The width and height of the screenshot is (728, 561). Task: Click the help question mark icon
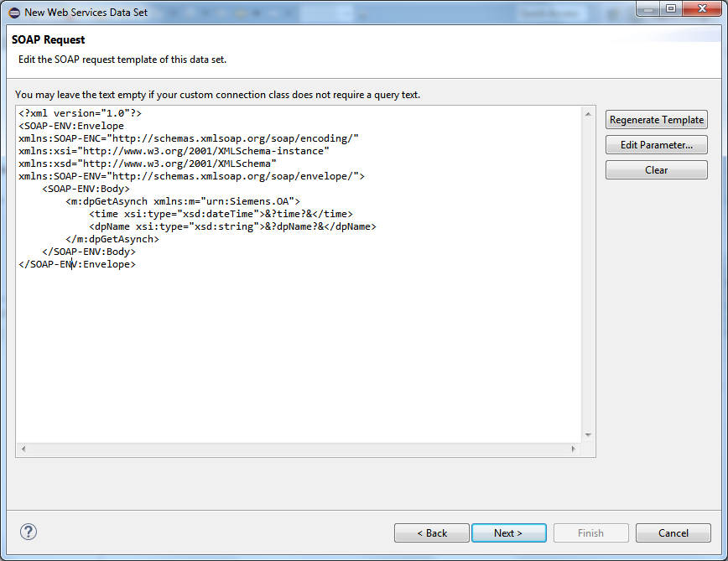click(29, 532)
